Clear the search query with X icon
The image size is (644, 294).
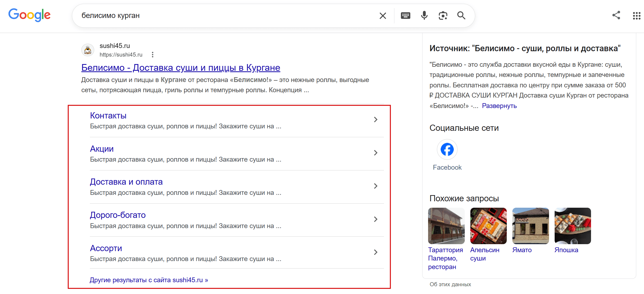(x=383, y=16)
